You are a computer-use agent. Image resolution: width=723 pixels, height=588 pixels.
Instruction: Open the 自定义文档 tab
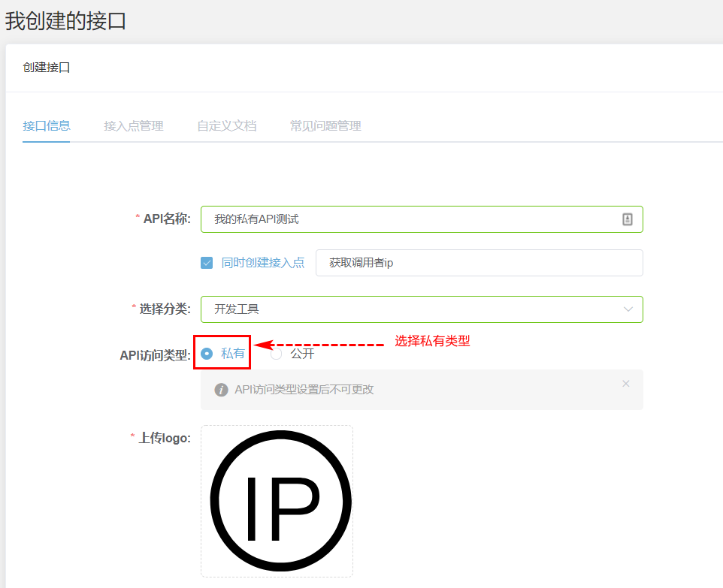(226, 126)
